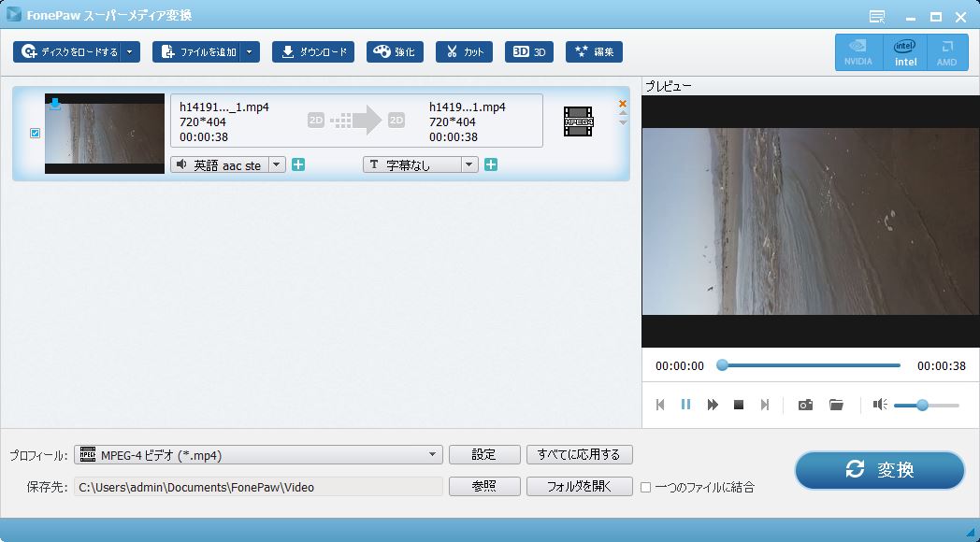Screen dimensions: 980x542
Task: Move the video item up in list
Action: pyautogui.click(x=623, y=113)
